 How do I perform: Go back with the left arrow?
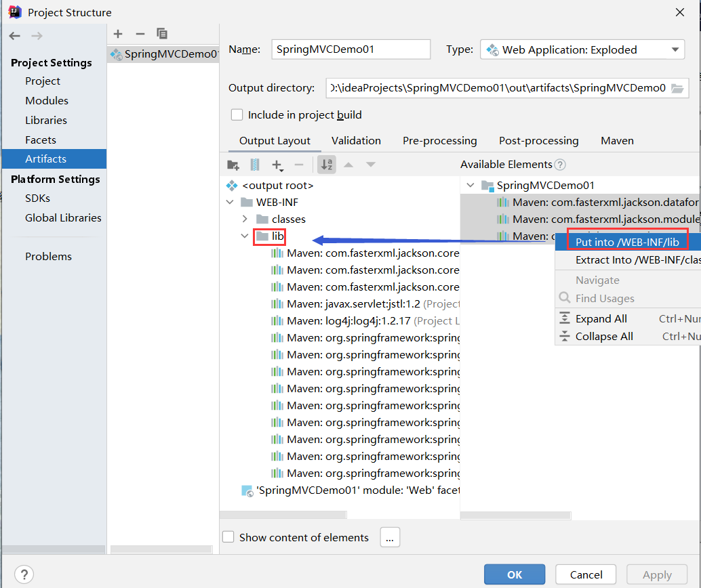[x=15, y=36]
